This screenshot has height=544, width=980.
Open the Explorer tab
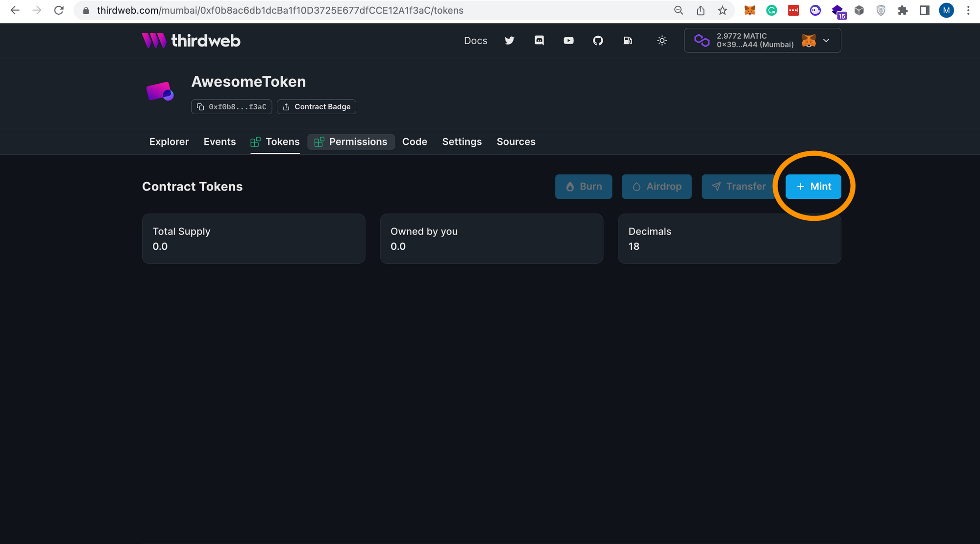[x=169, y=142]
